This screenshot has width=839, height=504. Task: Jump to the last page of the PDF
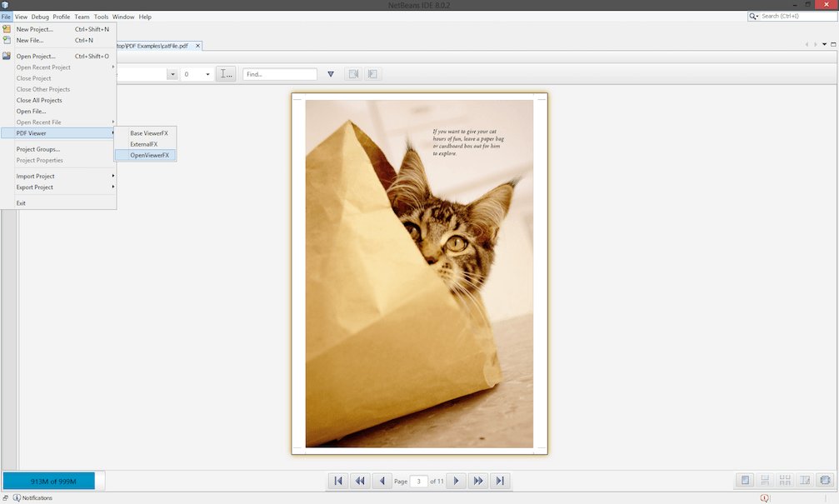(x=500, y=481)
